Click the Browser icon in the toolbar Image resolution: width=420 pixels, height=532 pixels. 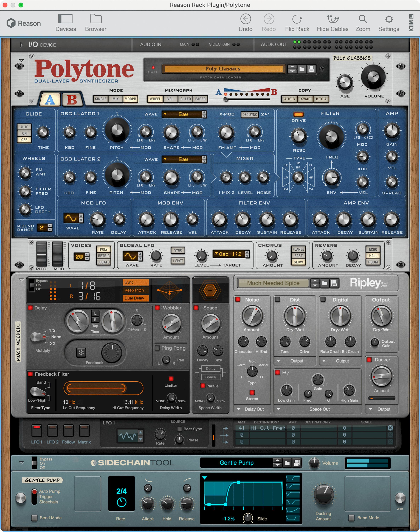point(95,22)
